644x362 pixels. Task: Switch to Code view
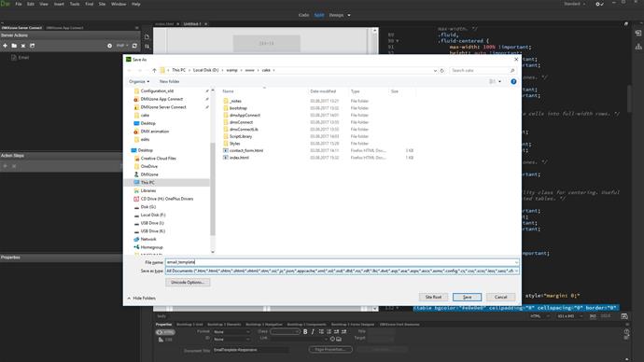[x=303, y=15]
